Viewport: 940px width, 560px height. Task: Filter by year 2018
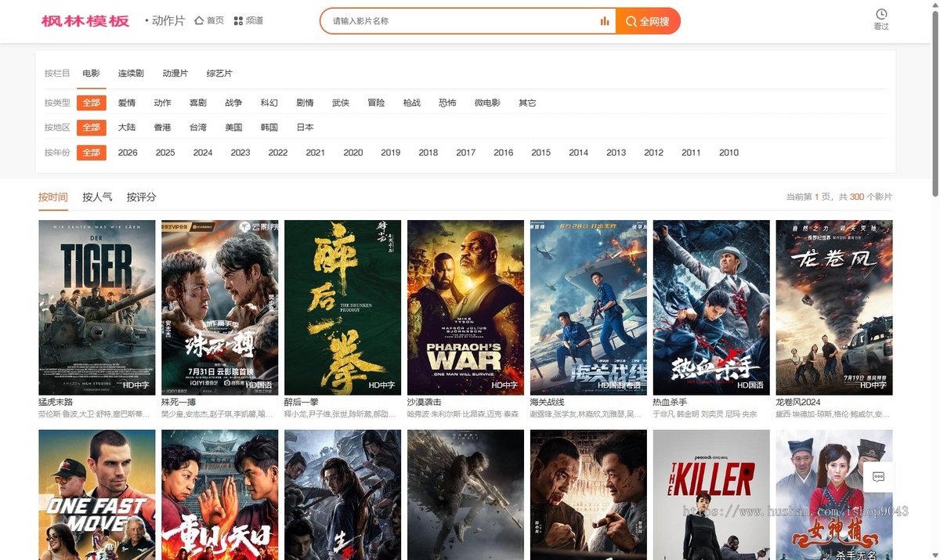tap(428, 152)
